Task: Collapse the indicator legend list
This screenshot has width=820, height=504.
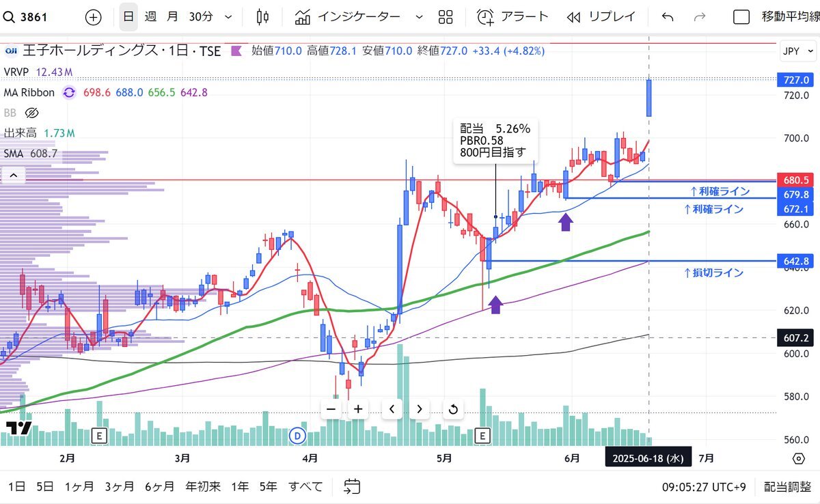Action: coord(13,176)
